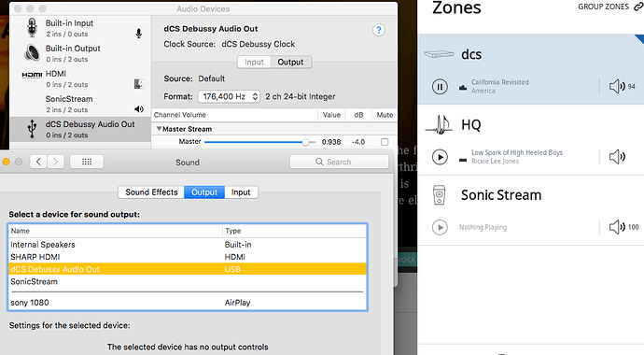Click the Master value field 0.938
This screenshot has height=355, width=644.
point(331,142)
